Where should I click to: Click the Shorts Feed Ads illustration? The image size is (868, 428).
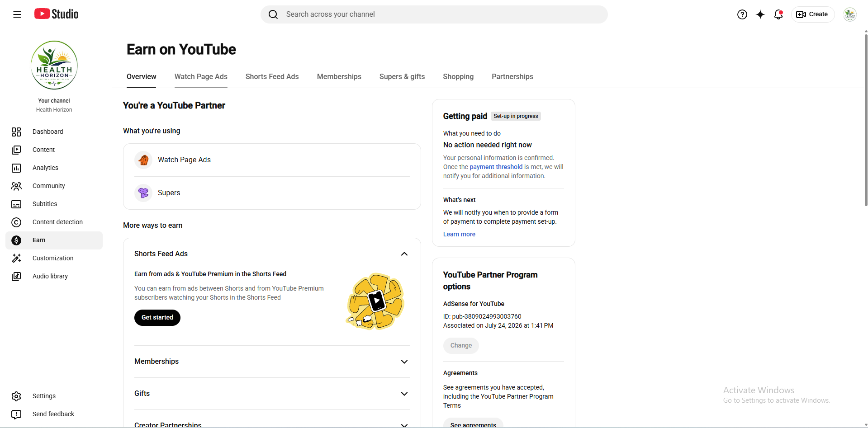[x=375, y=301]
